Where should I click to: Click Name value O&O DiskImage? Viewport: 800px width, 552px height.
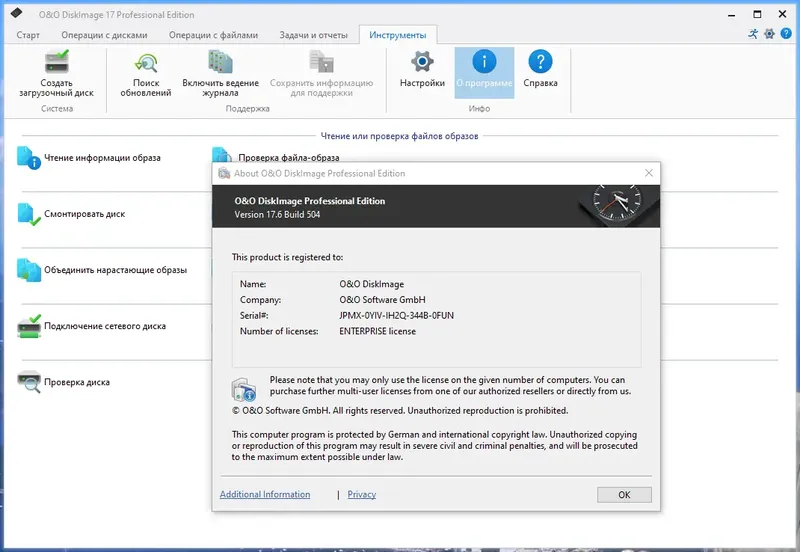click(371, 284)
